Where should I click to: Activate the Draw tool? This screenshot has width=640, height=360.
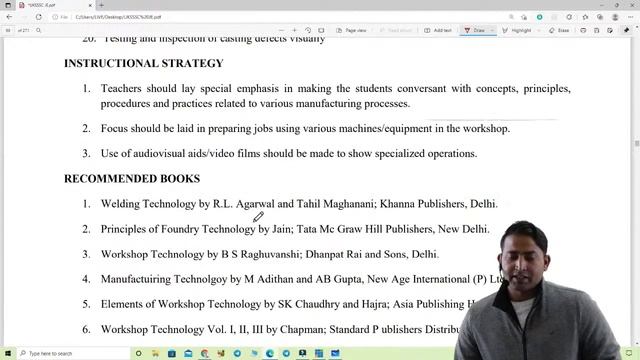[x=474, y=30]
